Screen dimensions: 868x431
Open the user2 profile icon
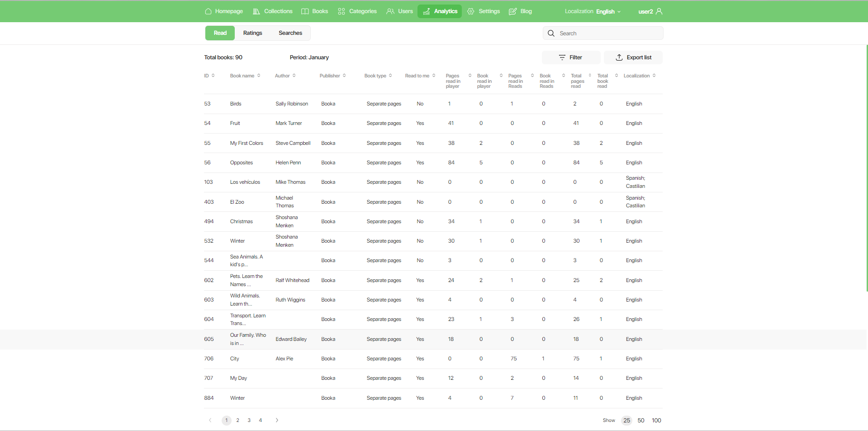[659, 11]
